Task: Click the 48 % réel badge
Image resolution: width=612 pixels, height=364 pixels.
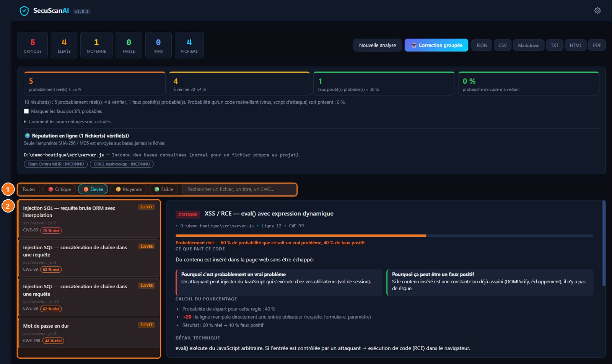Action: point(53,341)
